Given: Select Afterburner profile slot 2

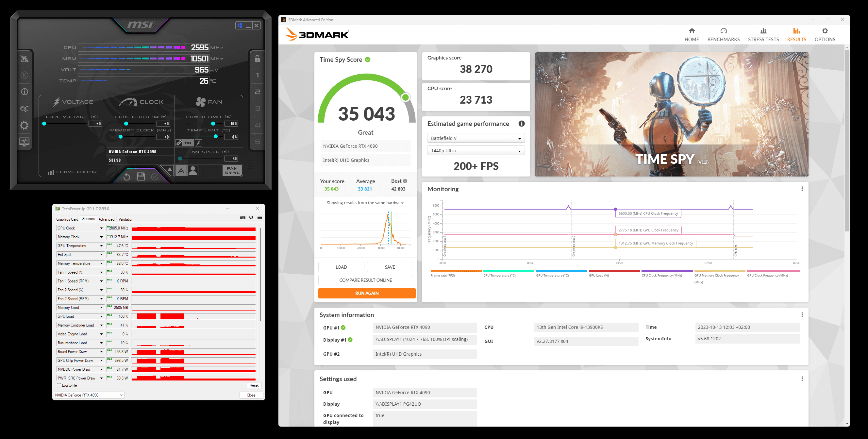Looking at the screenshot, I should coord(258,92).
